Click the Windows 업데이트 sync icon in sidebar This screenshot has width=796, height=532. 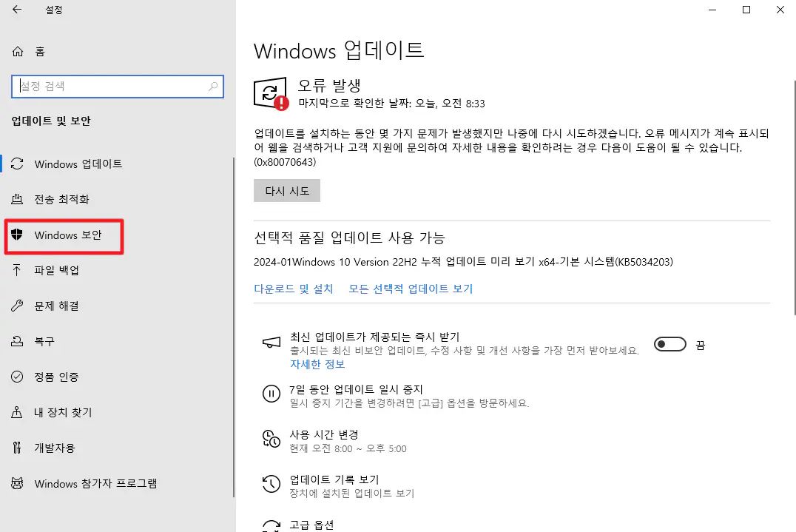point(17,164)
